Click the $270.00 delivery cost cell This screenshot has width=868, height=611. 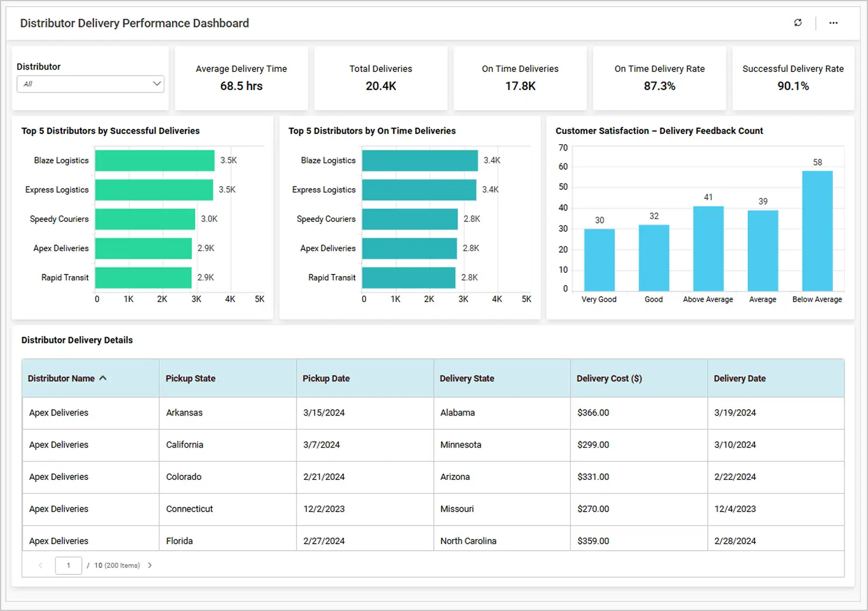tap(639, 509)
